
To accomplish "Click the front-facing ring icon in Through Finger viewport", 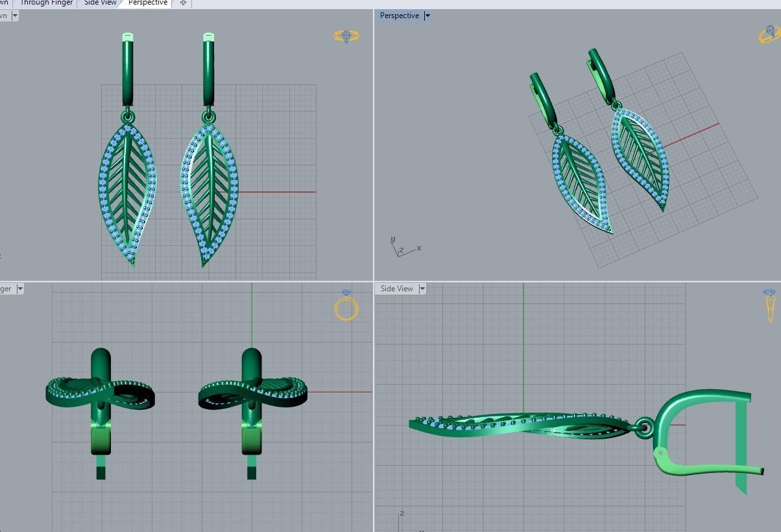I will coord(346,305).
